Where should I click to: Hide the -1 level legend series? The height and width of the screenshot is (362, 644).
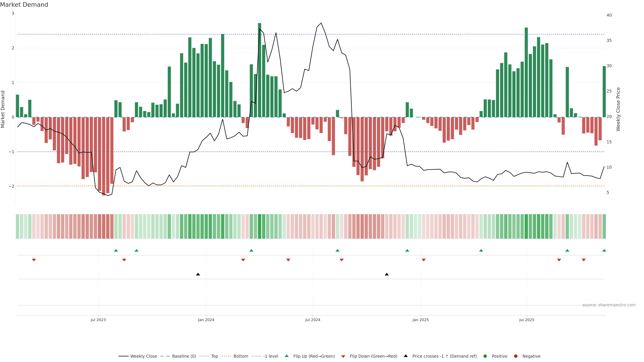[x=271, y=356]
